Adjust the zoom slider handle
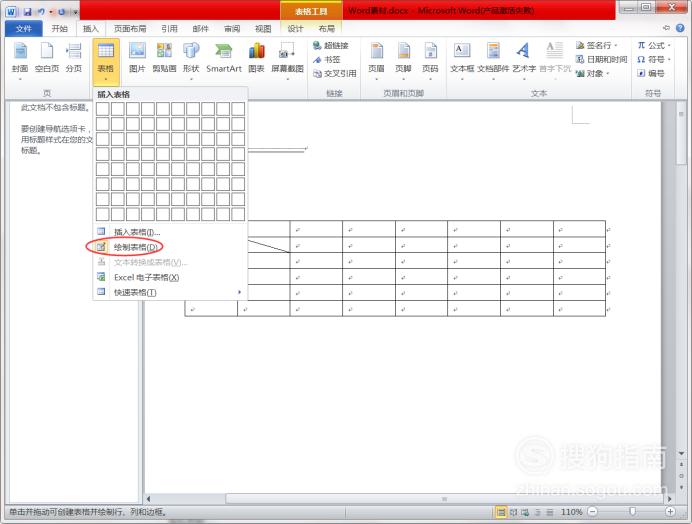 coord(632,512)
